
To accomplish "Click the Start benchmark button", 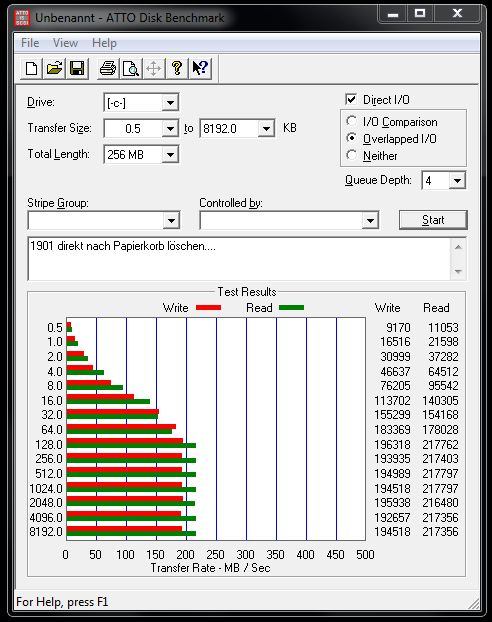I will click(433, 220).
